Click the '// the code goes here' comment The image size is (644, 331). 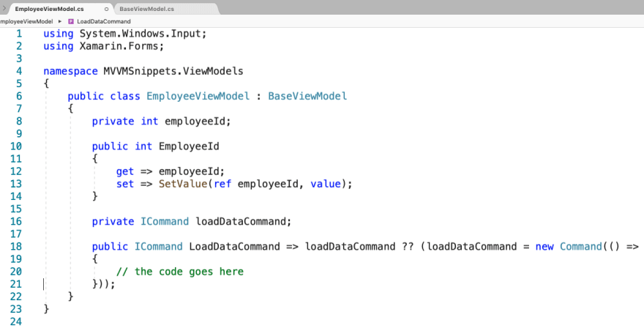click(x=180, y=272)
